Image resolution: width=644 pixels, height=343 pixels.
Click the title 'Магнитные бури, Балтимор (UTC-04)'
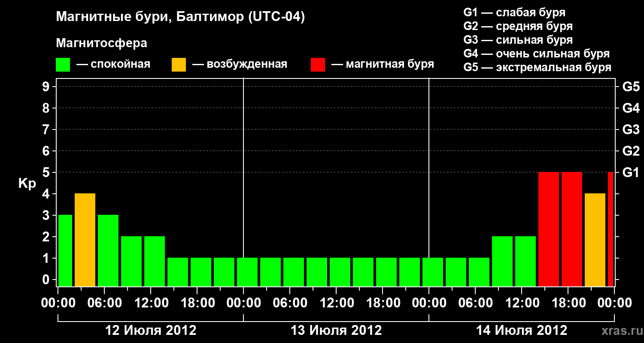pyautogui.click(x=180, y=18)
